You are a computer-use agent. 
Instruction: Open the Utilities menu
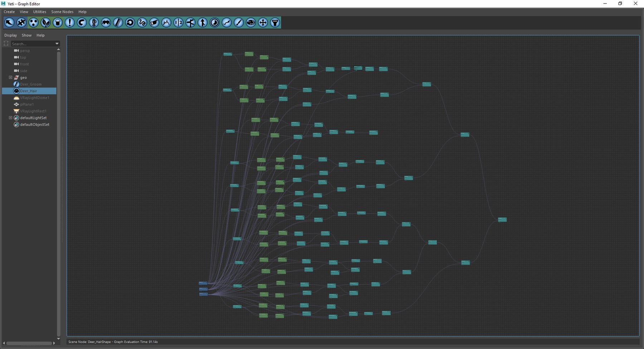point(39,12)
